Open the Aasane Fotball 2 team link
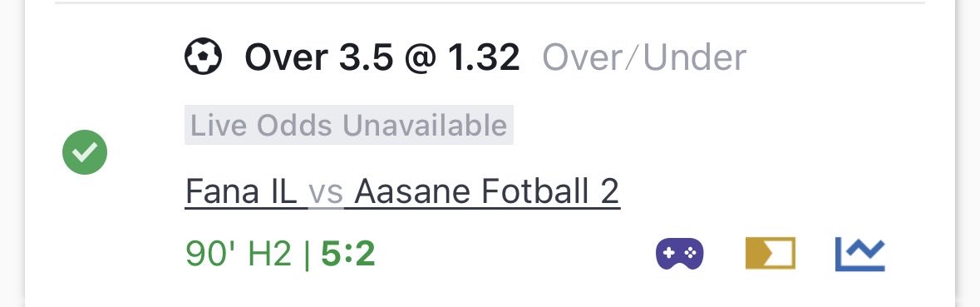The width and height of the screenshot is (980, 307). click(x=487, y=191)
